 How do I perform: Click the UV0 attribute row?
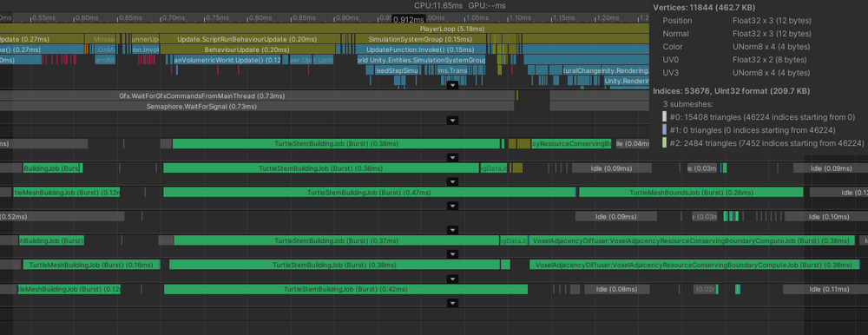734,60
